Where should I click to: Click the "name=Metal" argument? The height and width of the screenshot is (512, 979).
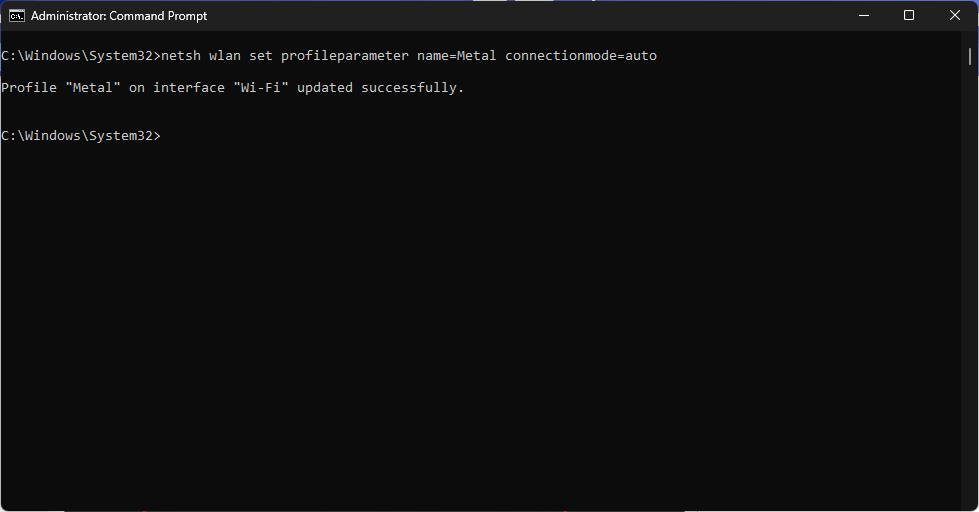pyautogui.click(x=456, y=56)
